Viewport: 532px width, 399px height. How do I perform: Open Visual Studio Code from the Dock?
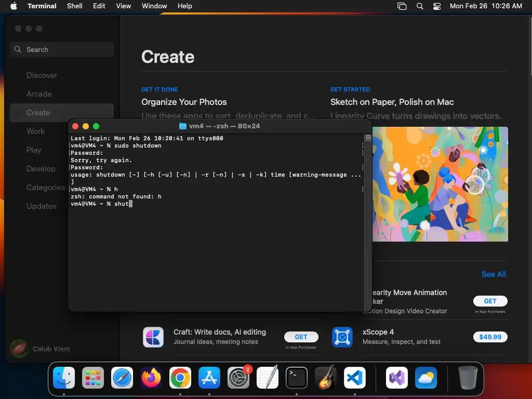[x=355, y=378]
